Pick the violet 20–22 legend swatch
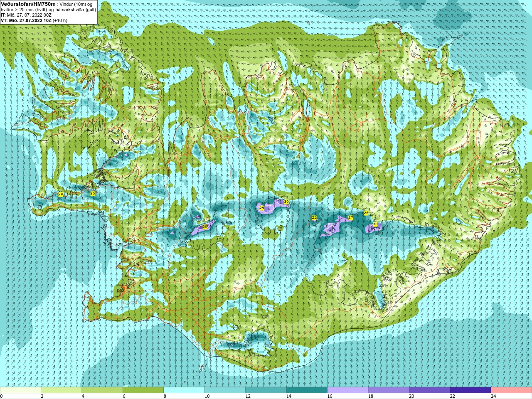This screenshot has width=532, height=399. pos(430,390)
